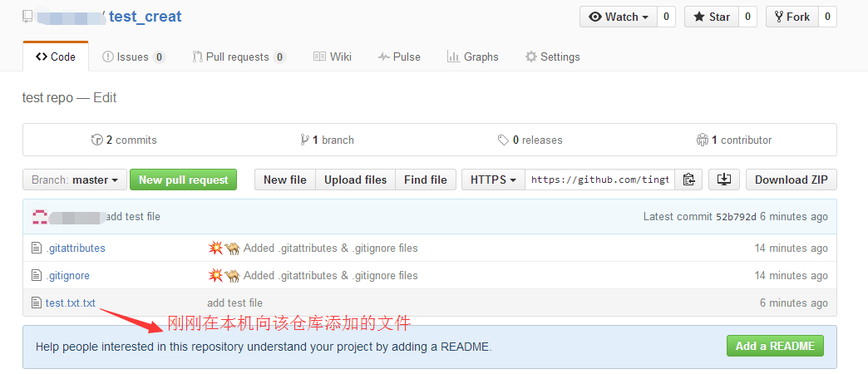Open commit hash 52b792d
This screenshot has height=374, width=868.
click(x=736, y=217)
